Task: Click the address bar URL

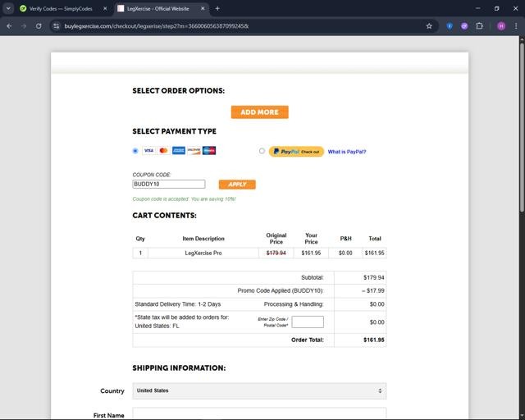Action: (x=157, y=25)
